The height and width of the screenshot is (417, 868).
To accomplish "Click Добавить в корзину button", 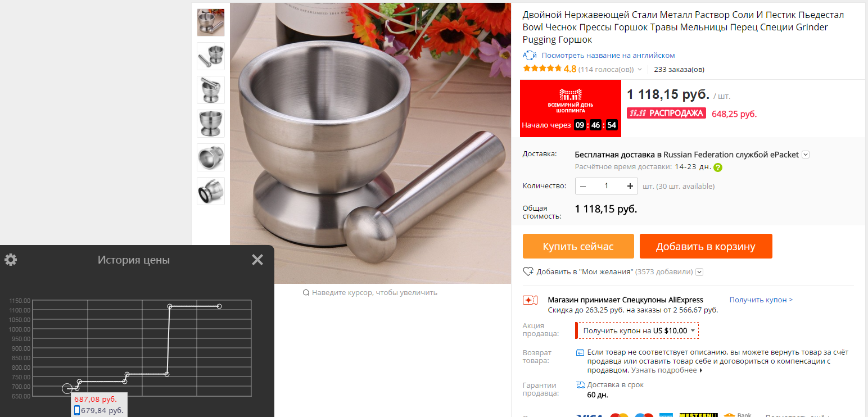I will pos(706,246).
